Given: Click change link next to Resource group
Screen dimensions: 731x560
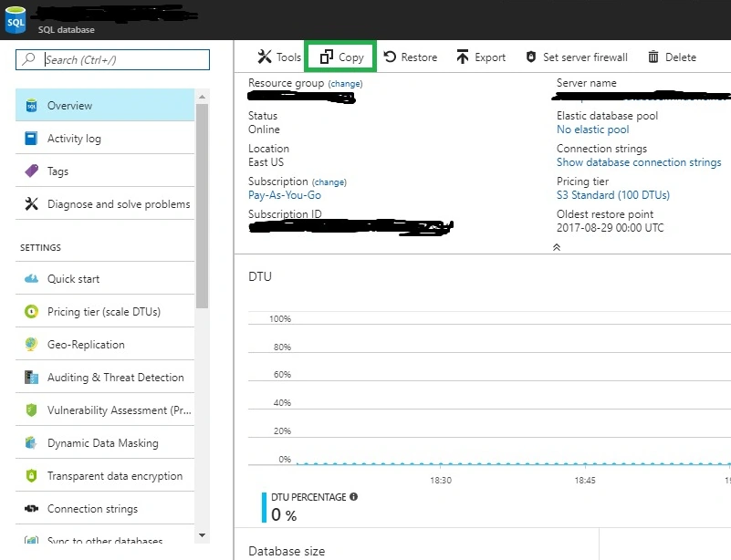Looking at the screenshot, I should click(345, 84).
